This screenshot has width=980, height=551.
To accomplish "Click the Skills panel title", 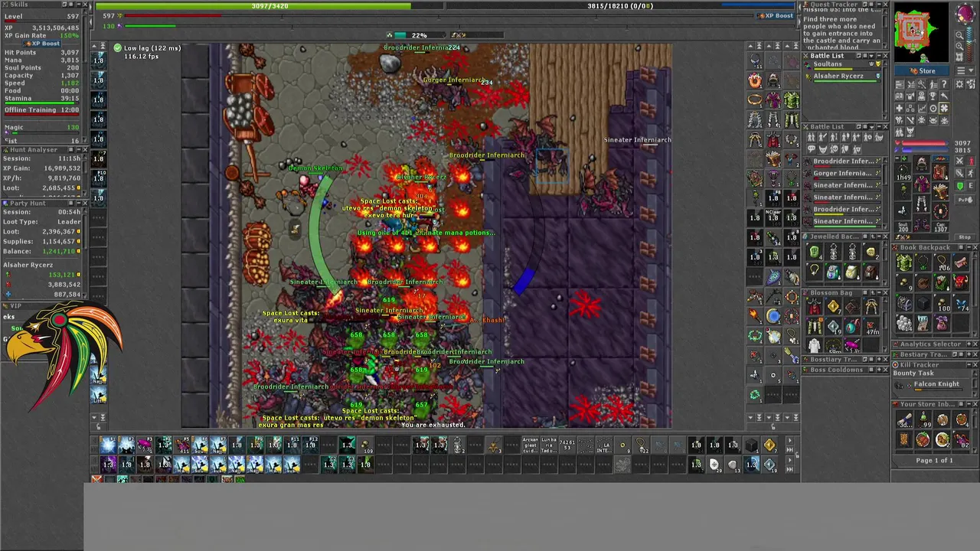I will pyautogui.click(x=18, y=5).
